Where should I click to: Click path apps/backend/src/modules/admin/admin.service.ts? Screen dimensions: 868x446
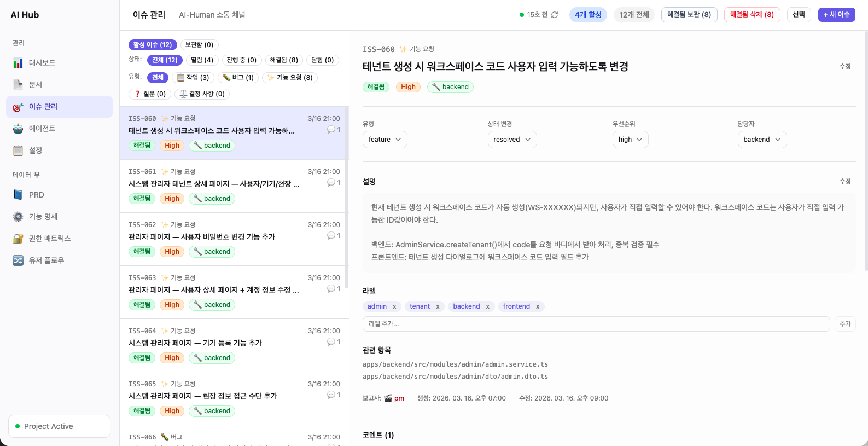455,364
